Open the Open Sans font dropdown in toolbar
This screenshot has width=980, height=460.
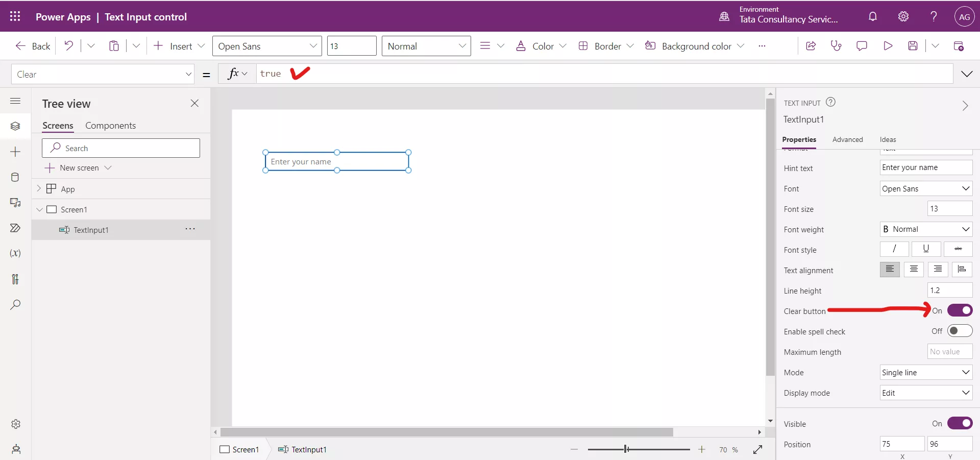pyautogui.click(x=267, y=46)
